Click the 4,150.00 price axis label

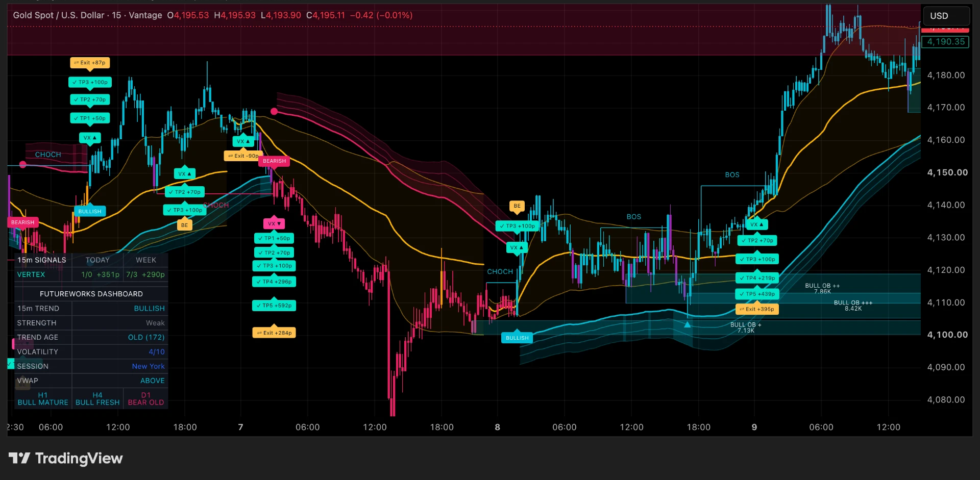[x=947, y=172]
